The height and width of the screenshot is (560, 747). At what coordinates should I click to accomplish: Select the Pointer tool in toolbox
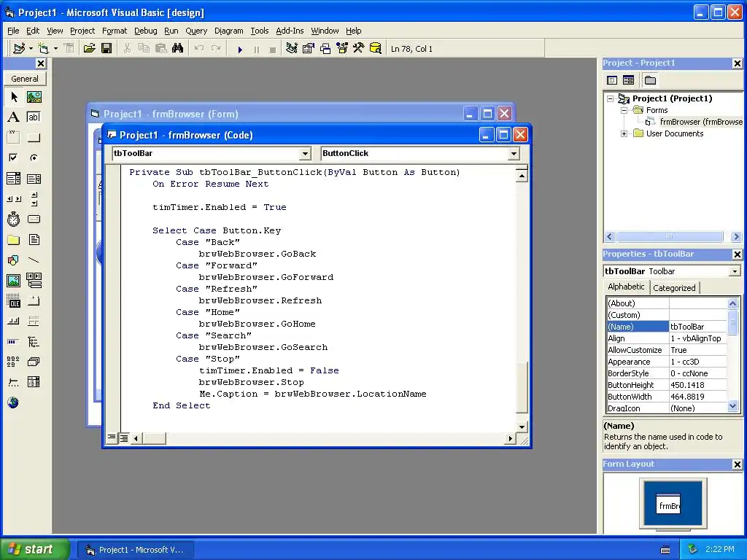[x=14, y=97]
